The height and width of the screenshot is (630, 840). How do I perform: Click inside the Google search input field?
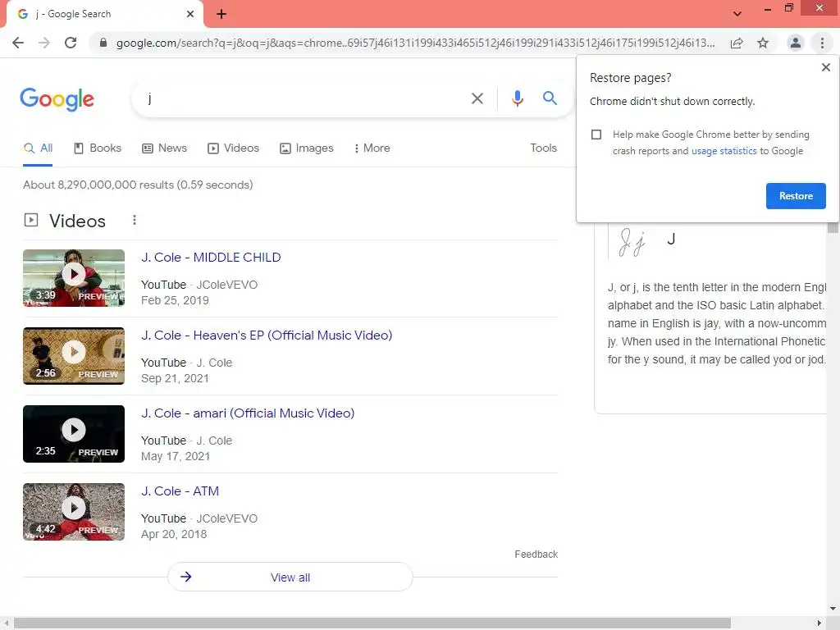tap(305, 98)
